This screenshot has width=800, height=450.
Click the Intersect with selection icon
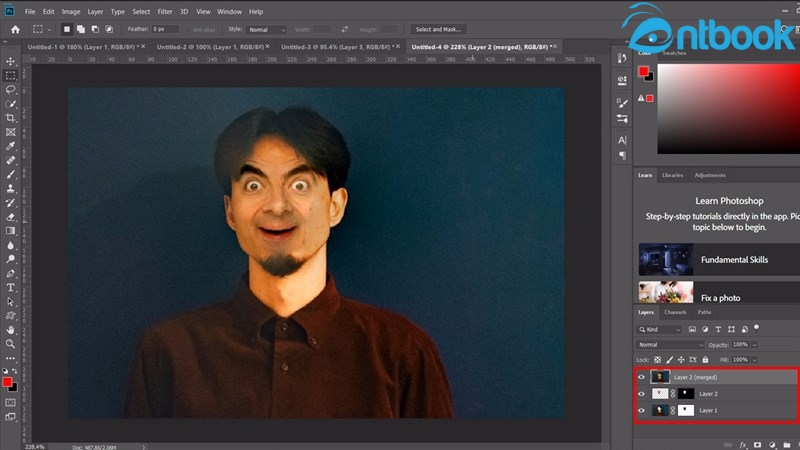(x=109, y=30)
